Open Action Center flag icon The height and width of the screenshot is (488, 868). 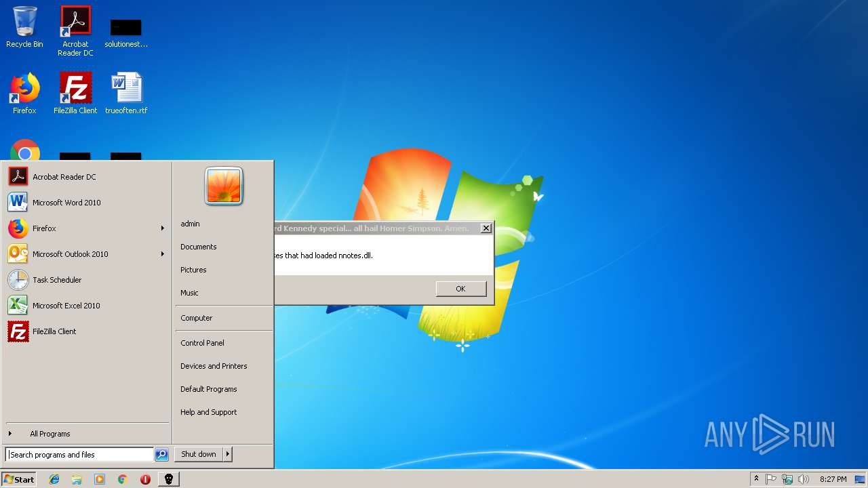(x=771, y=479)
